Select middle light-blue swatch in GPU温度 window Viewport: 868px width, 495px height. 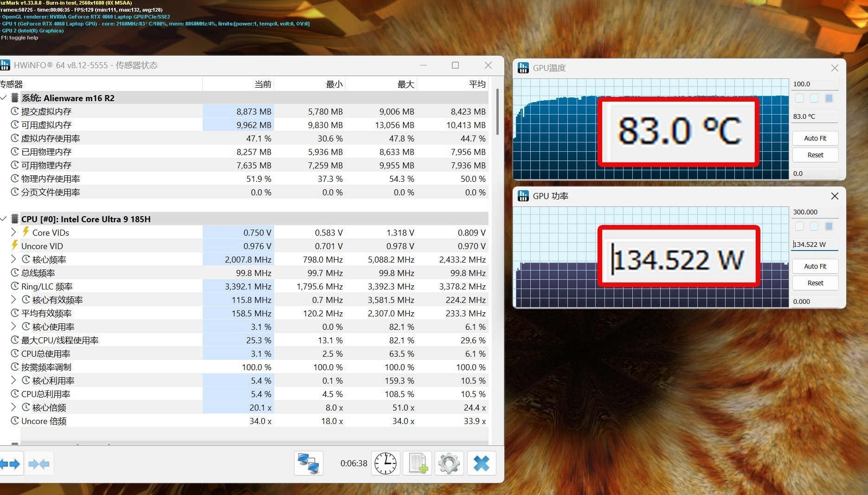pos(814,98)
